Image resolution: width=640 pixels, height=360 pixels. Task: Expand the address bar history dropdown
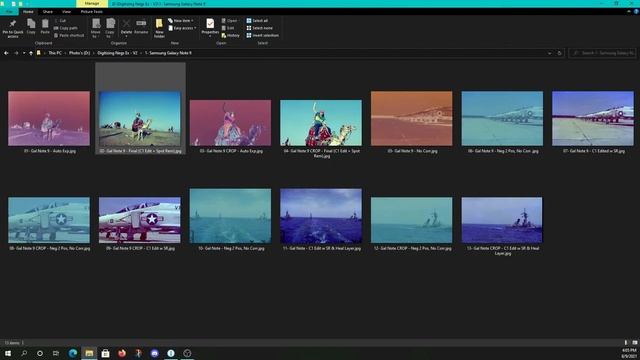(x=549, y=53)
